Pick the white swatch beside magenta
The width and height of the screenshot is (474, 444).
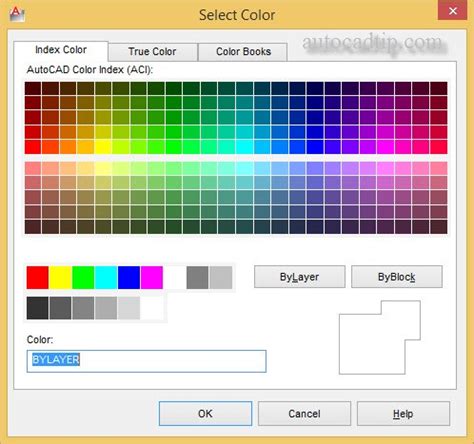(x=175, y=277)
